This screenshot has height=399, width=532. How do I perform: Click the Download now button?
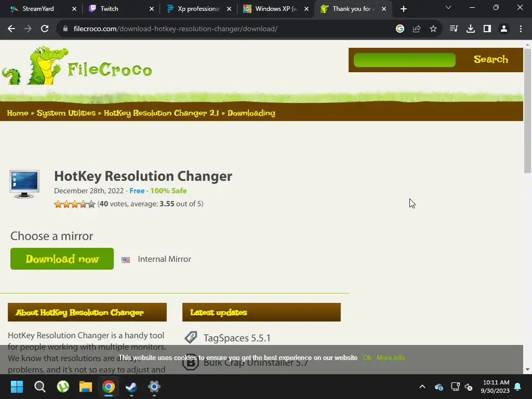[x=62, y=259]
